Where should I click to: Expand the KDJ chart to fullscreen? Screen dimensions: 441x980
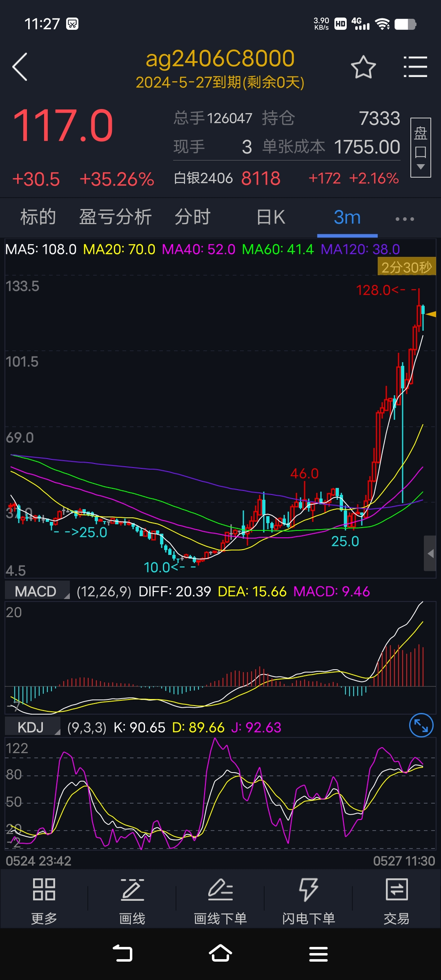pos(421,725)
